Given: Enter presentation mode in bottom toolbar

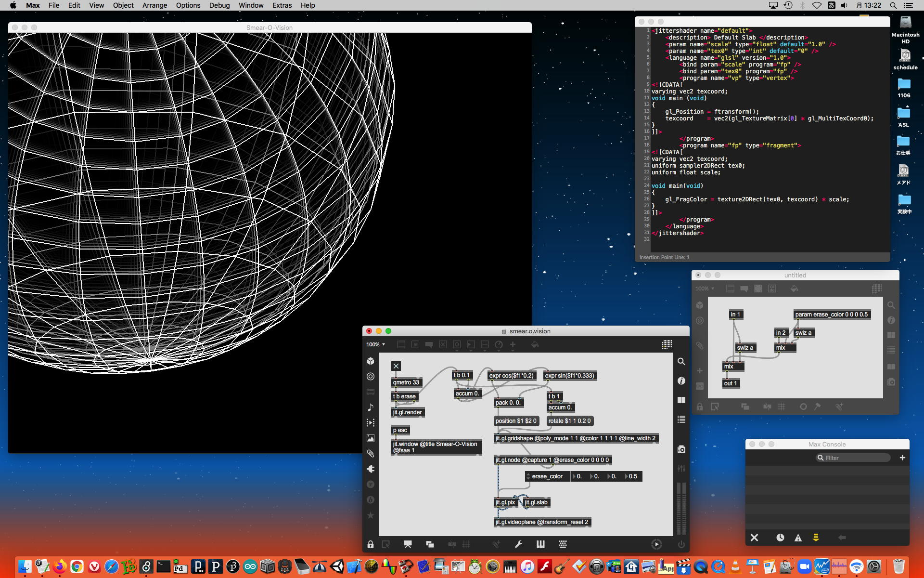Looking at the screenshot, I should pyautogui.click(x=408, y=544).
